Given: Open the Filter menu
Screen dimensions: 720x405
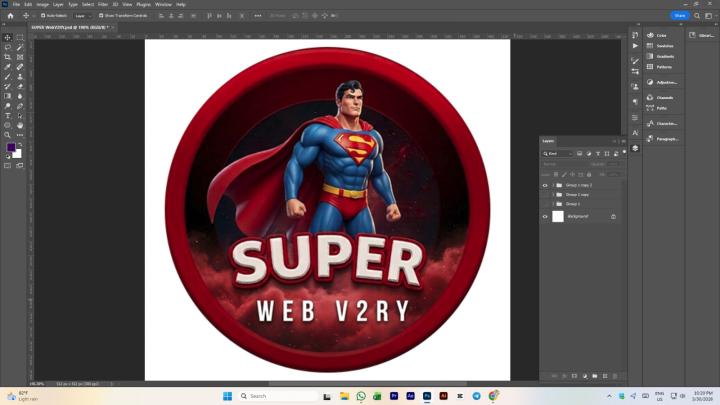Looking at the screenshot, I should point(103,5).
